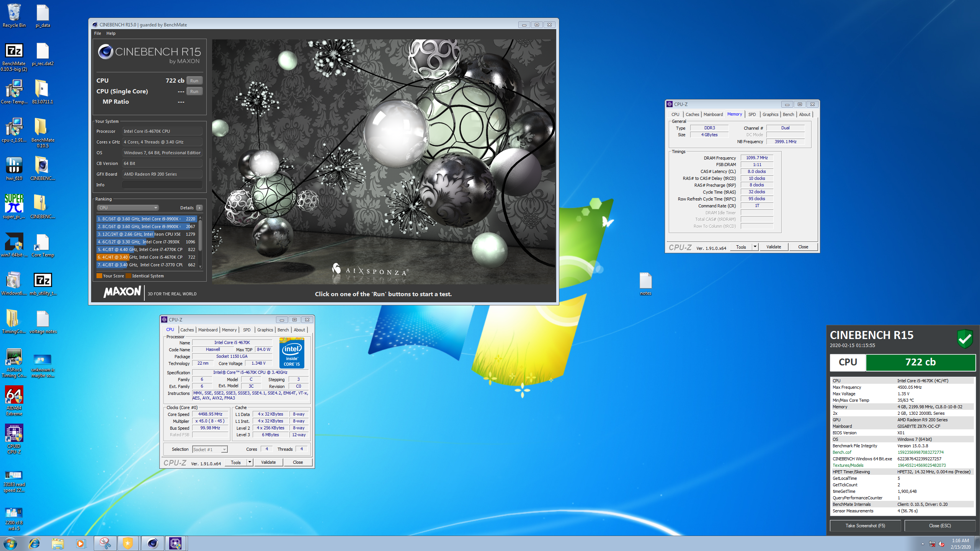Open the BenchMate 0.10.5 folder icon
The height and width of the screenshot is (551, 980).
pyautogui.click(x=43, y=133)
